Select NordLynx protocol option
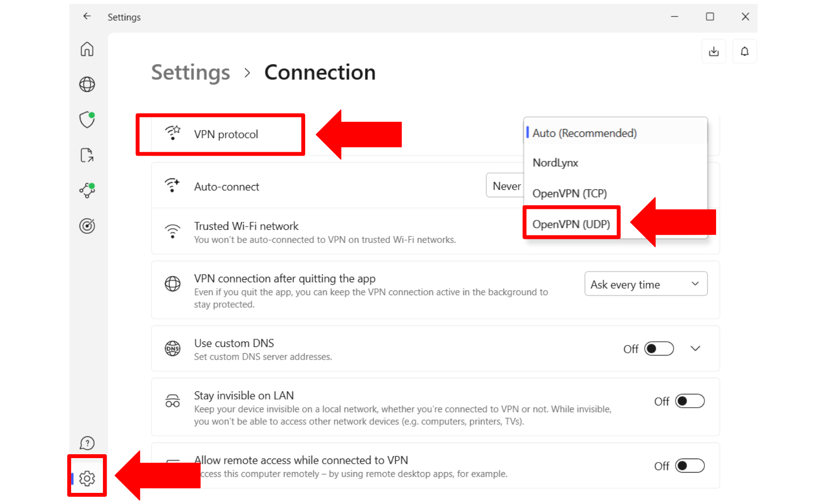The image size is (820, 504). coord(615,163)
